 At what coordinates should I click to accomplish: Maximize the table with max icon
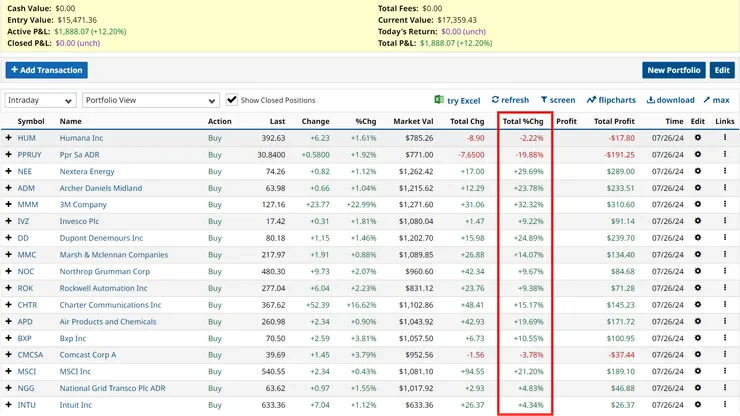[707, 100]
